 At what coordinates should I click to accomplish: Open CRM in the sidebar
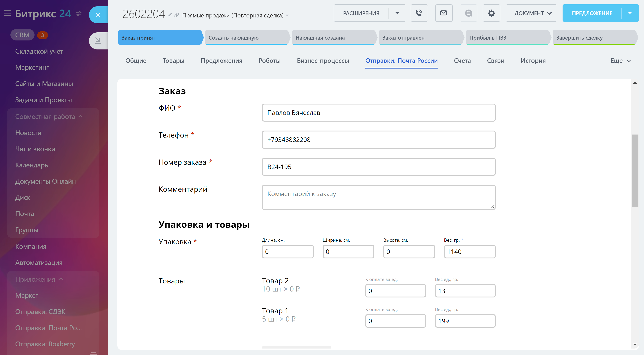tap(22, 35)
